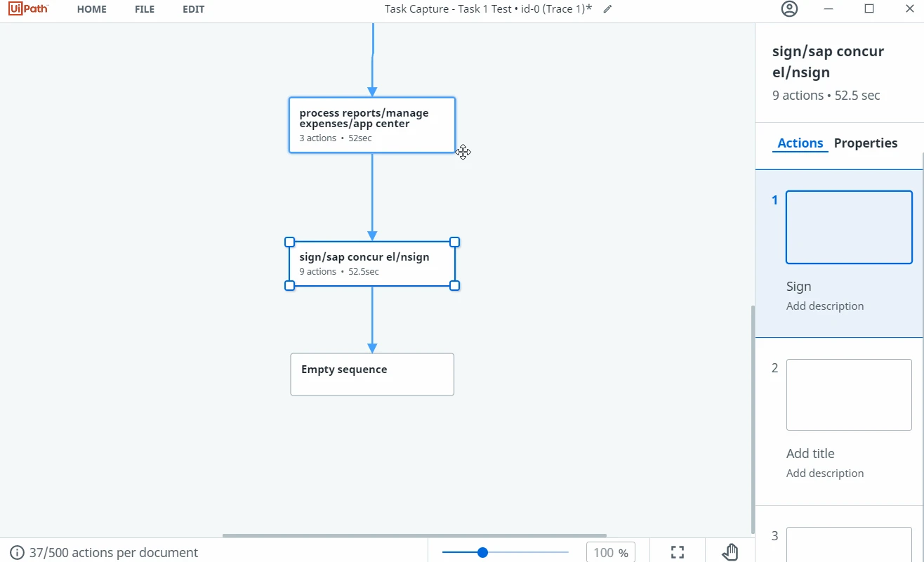924x562 pixels.
Task: Click the UiPath logo
Action: point(29,9)
